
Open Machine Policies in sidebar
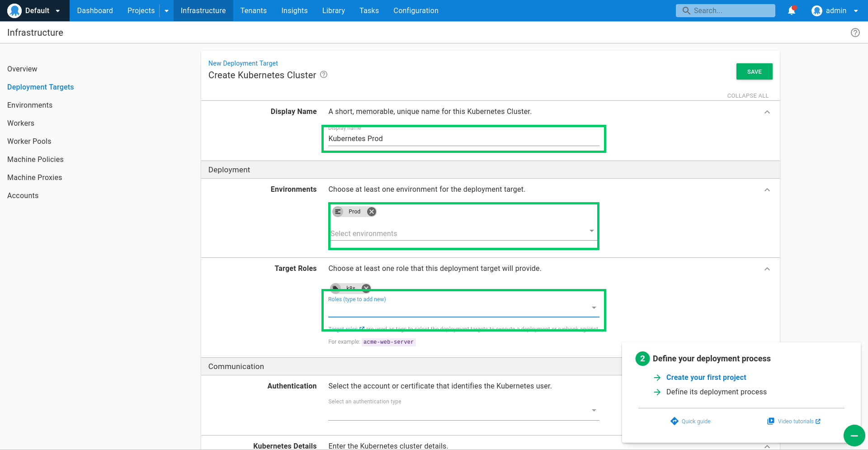[35, 159]
